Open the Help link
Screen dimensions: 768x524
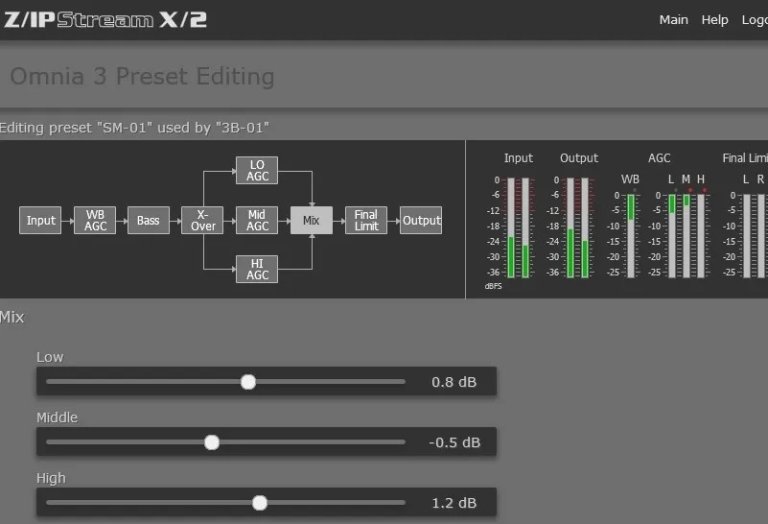(715, 20)
